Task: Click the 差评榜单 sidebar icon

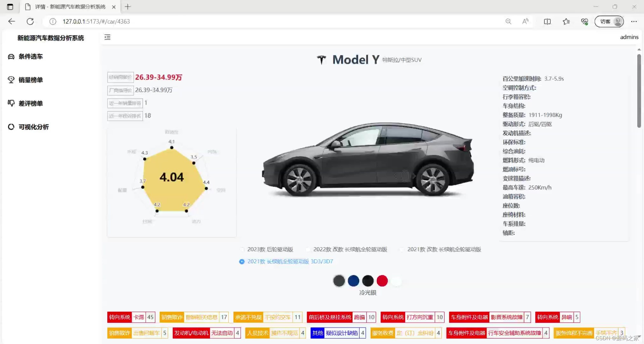Action: tap(10, 103)
